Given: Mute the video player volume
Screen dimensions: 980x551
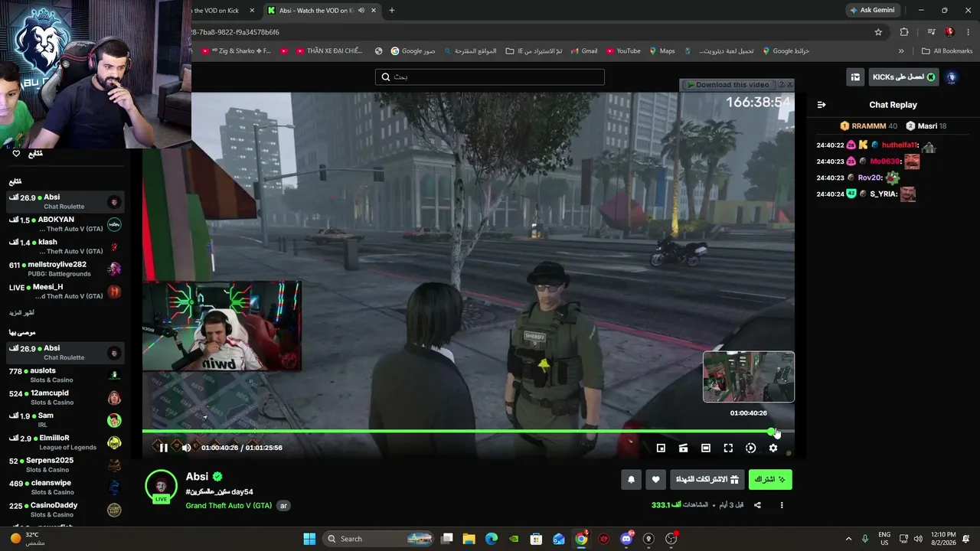Looking at the screenshot, I should (x=186, y=448).
